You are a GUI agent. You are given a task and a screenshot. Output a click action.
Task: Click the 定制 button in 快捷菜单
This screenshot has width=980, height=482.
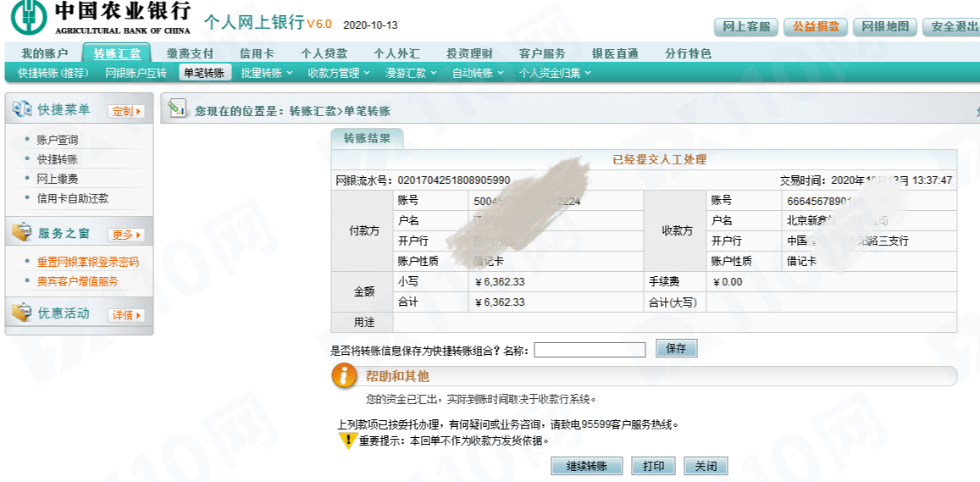pyautogui.click(x=125, y=111)
